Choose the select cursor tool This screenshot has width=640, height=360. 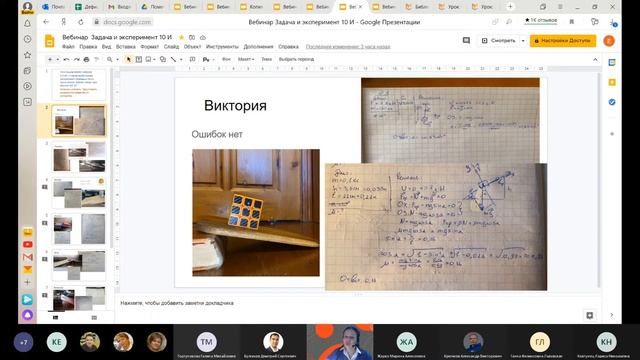click(129, 60)
